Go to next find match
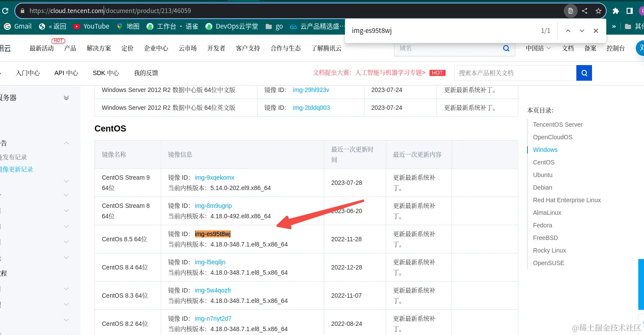Image resolution: width=644 pixels, height=335 pixels. (582, 31)
